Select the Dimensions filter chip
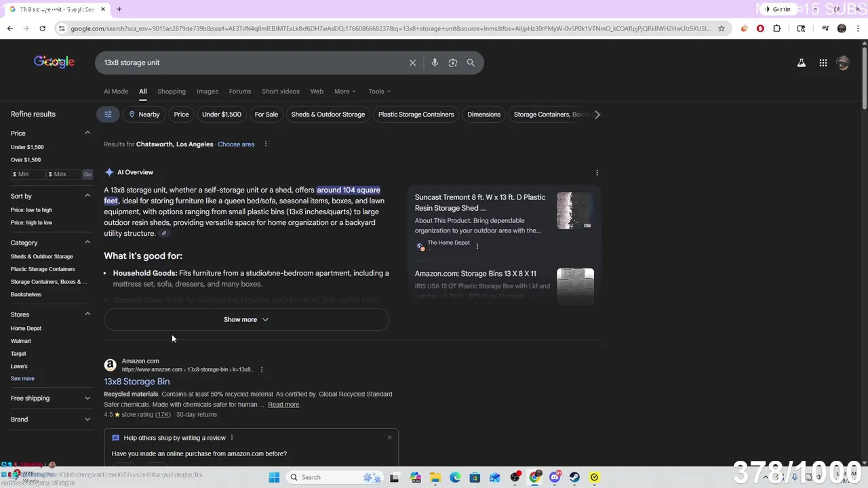This screenshot has height=488, width=868. coord(484,115)
